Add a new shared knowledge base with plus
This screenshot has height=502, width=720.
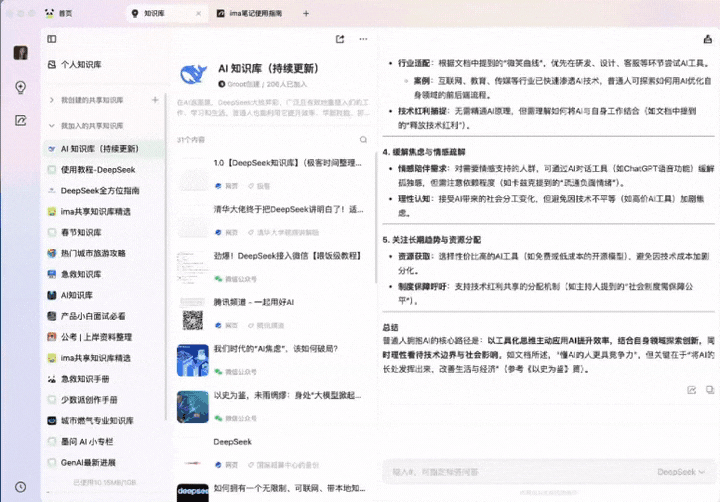coord(155,100)
